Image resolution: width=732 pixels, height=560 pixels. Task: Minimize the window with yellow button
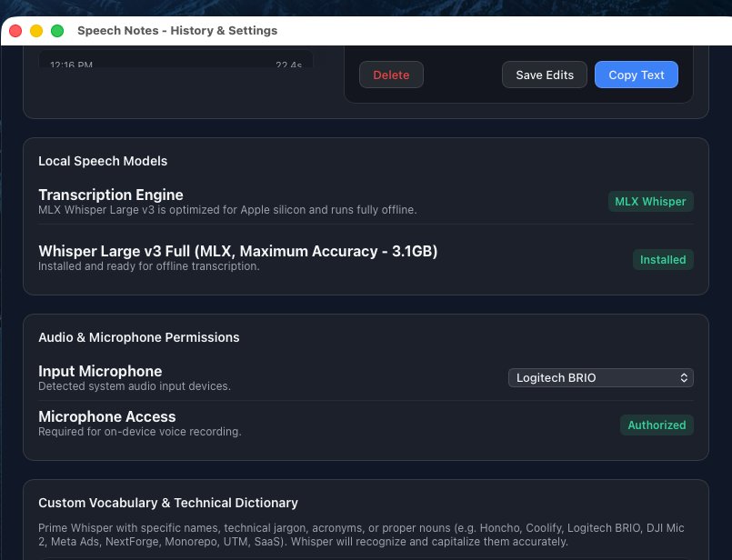tap(36, 31)
